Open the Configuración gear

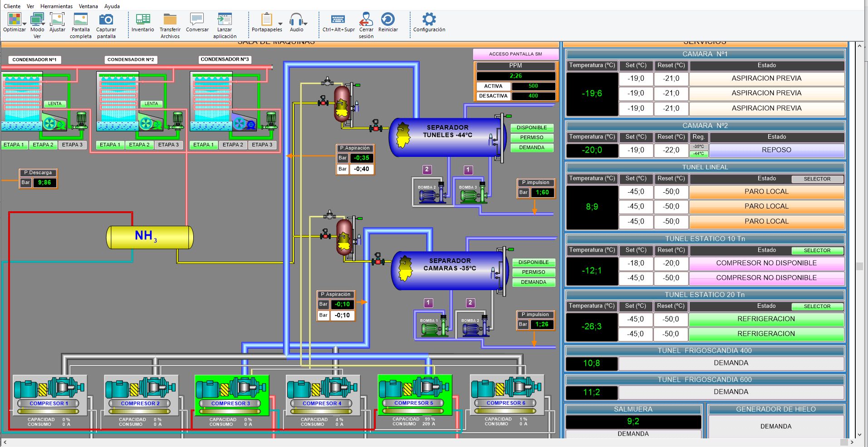coord(429,19)
